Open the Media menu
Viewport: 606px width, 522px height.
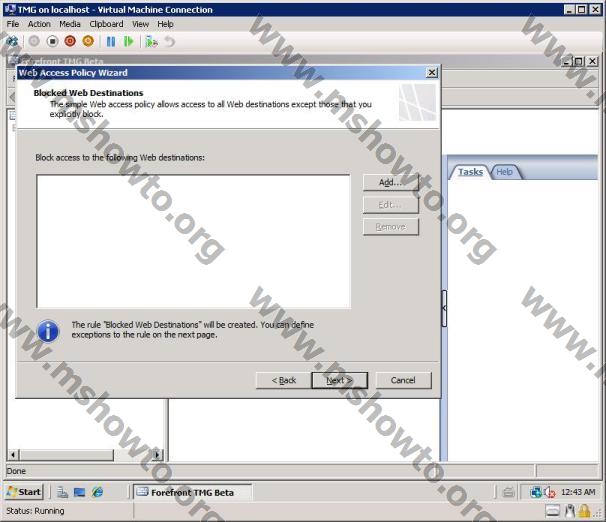(70, 24)
